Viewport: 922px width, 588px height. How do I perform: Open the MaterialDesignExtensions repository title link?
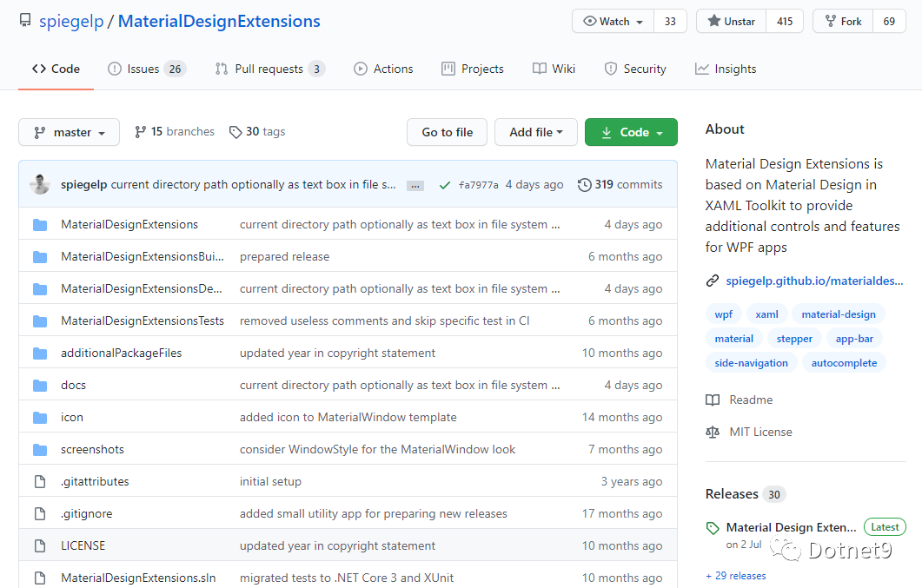click(x=219, y=21)
